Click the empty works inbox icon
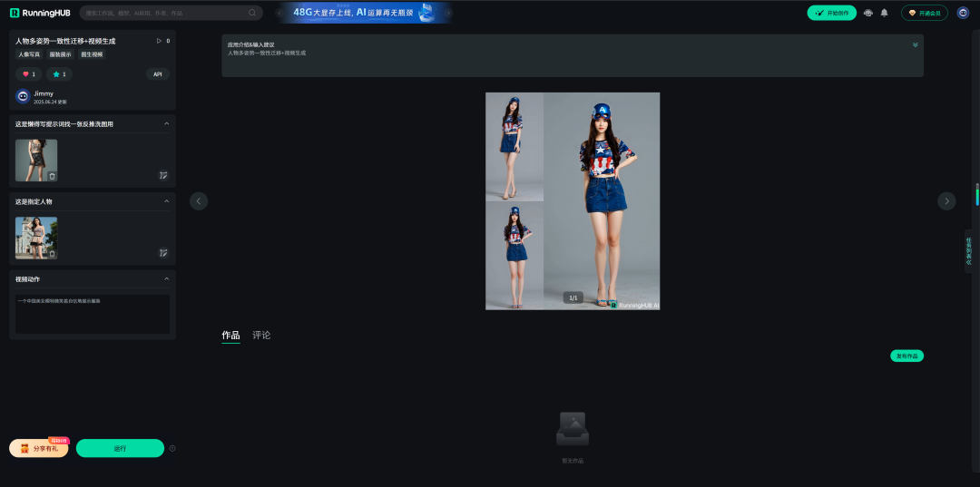The image size is (980, 487). (x=573, y=429)
